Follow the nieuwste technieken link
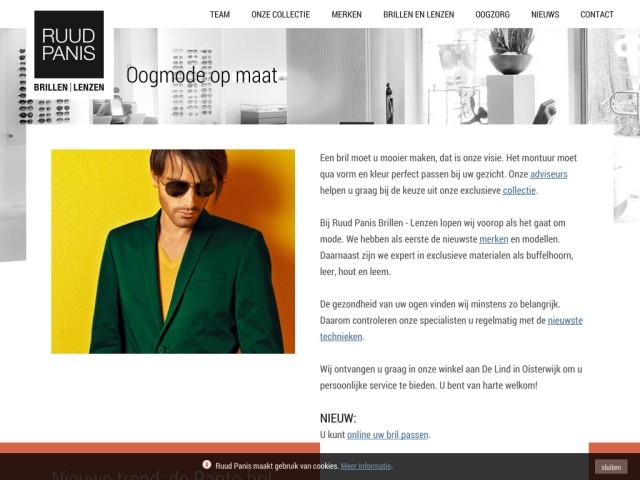This screenshot has width=640, height=480. pyautogui.click(x=451, y=329)
